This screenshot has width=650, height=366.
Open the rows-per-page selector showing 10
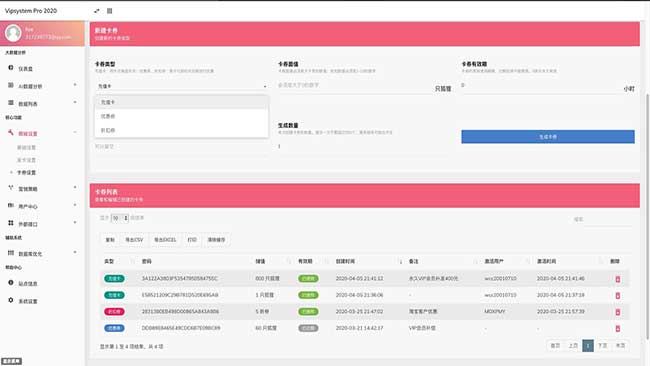click(120, 218)
